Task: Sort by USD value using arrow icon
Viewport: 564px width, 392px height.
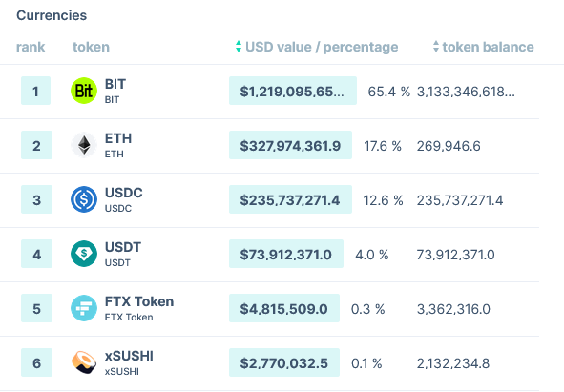Action: [x=239, y=47]
